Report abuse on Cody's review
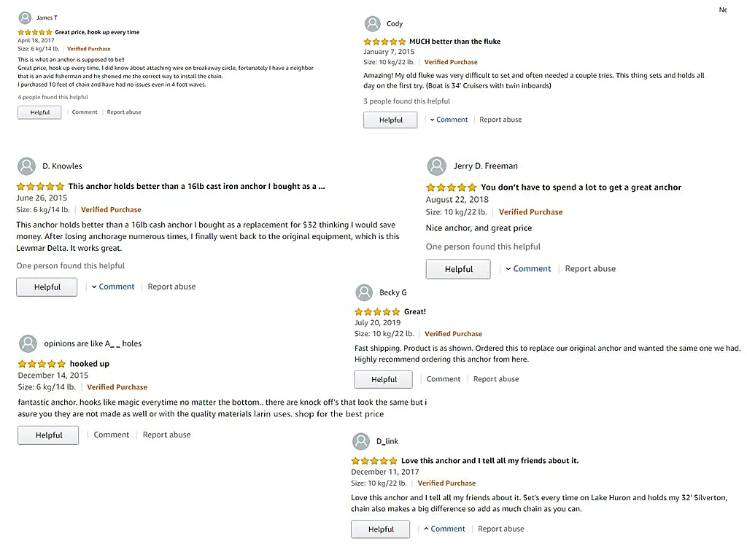 (500, 120)
